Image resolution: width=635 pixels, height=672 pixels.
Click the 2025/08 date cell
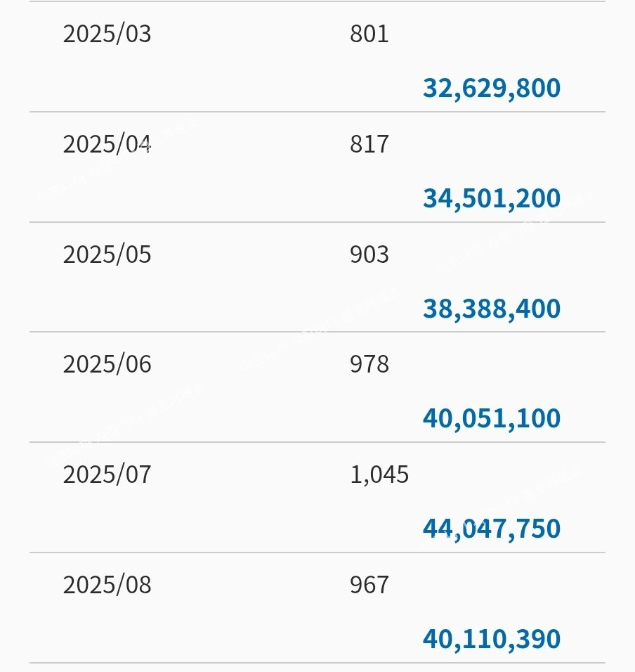[107, 586]
